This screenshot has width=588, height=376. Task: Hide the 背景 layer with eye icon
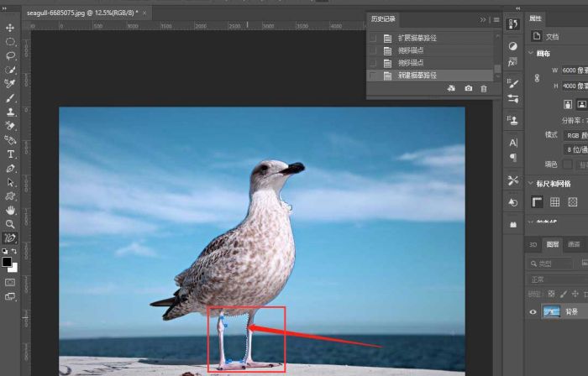click(x=533, y=312)
